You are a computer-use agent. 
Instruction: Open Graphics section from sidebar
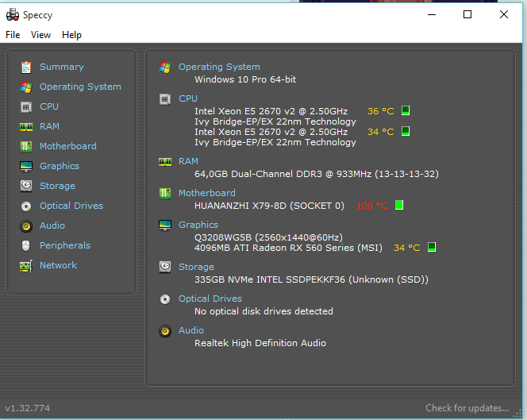coord(60,166)
